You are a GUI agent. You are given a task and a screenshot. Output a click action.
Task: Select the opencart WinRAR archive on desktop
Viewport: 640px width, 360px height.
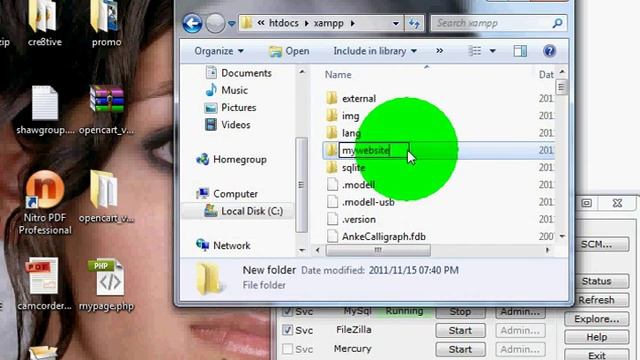click(x=107, y=110)
